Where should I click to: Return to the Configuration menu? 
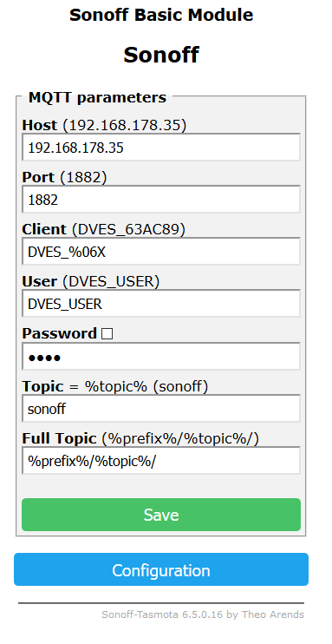[161, 569]
